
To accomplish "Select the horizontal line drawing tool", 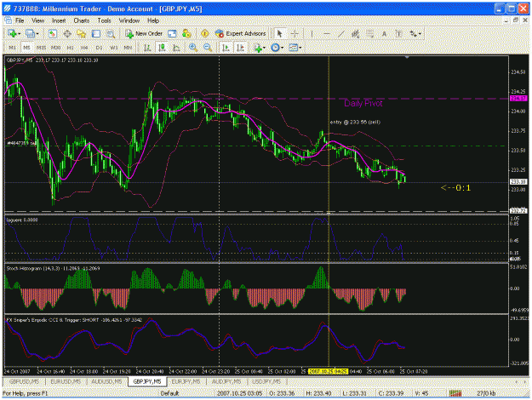I will (326, 33).
